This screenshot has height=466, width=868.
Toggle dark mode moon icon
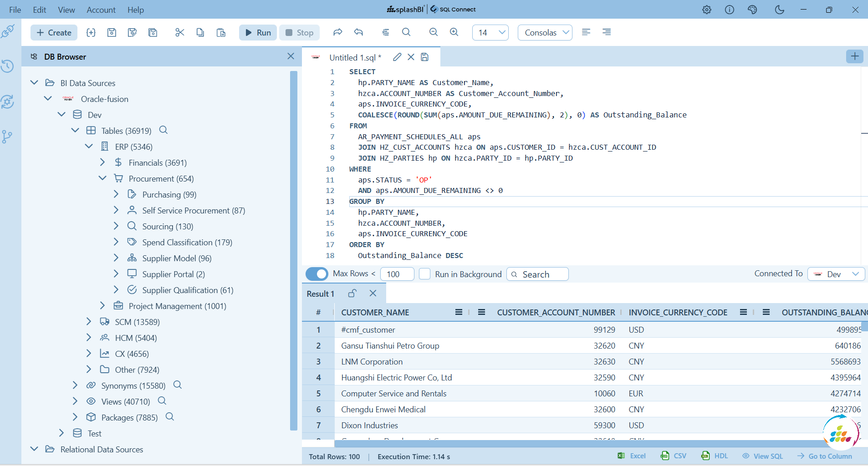(780, 10)
